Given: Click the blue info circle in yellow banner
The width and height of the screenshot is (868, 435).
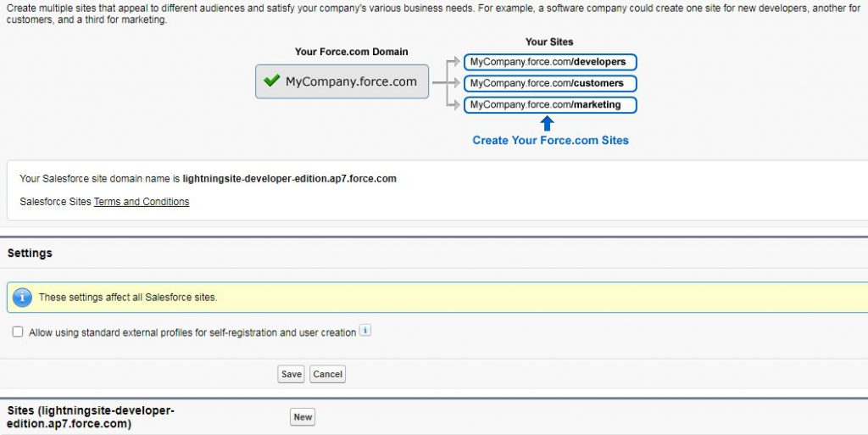Looking at the screenshot, I should [x=23, y=298].
